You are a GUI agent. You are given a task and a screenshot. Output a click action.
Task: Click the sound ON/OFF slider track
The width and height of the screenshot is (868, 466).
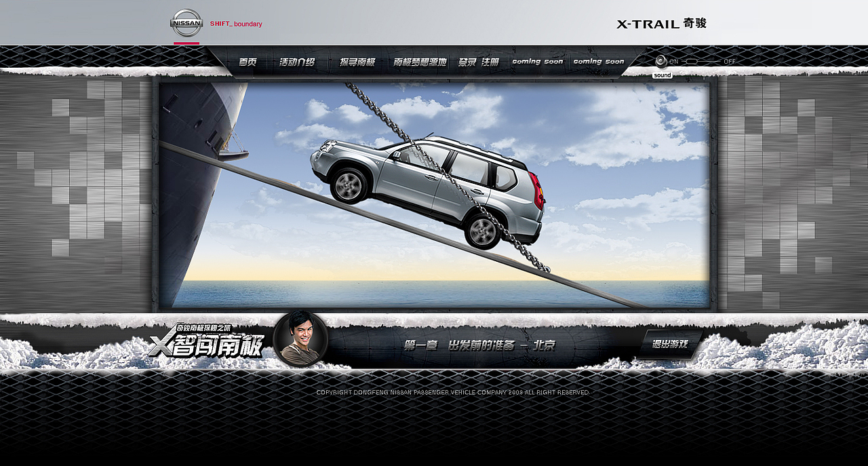[701, 62]
